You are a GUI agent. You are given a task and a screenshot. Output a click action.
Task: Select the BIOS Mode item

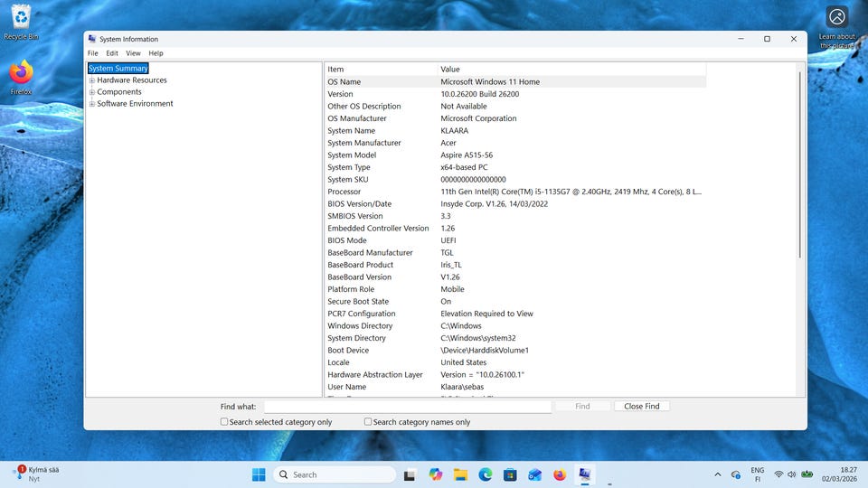(x=347, y=240)
